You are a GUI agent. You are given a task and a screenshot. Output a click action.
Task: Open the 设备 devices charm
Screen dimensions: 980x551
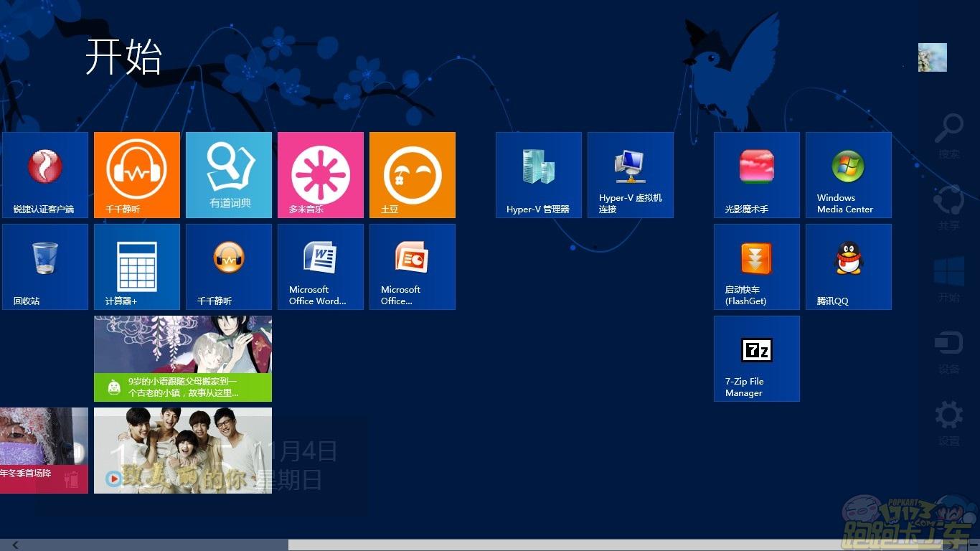948,352
